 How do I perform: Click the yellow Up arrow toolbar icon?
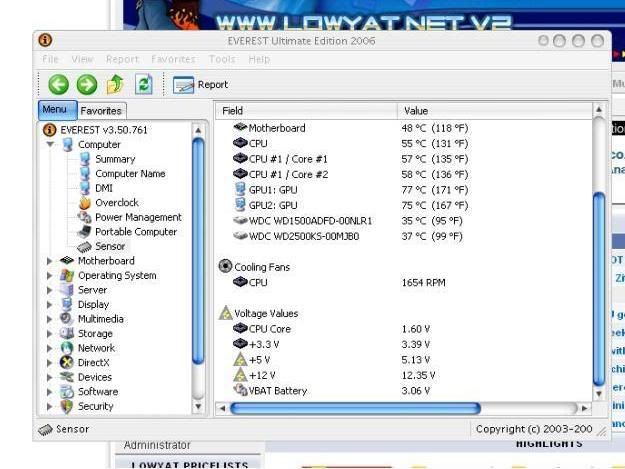pyautogui.click(x=115, y=85)
